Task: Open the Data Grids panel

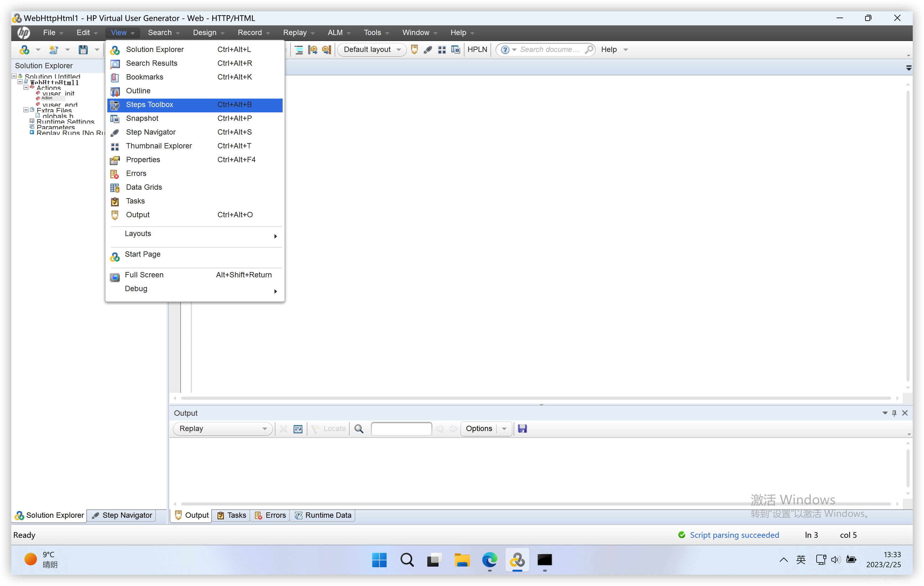Action: pyautogui.click(x=143, y=187)
